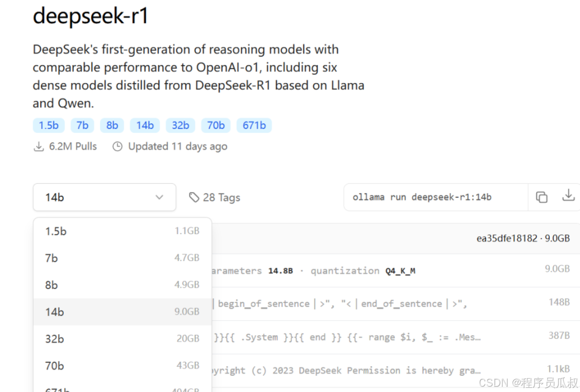This screenshot has width=580, height=392.
Task: Click the 1.5b blue tag badge
Action: pos(48,125)
